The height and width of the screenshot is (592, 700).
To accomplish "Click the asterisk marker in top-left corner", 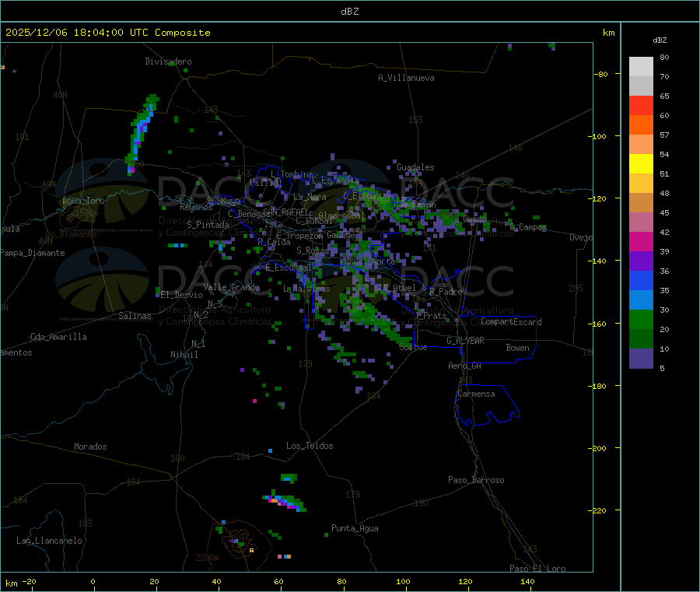I will pyautogui.click(x=15, y=72).
